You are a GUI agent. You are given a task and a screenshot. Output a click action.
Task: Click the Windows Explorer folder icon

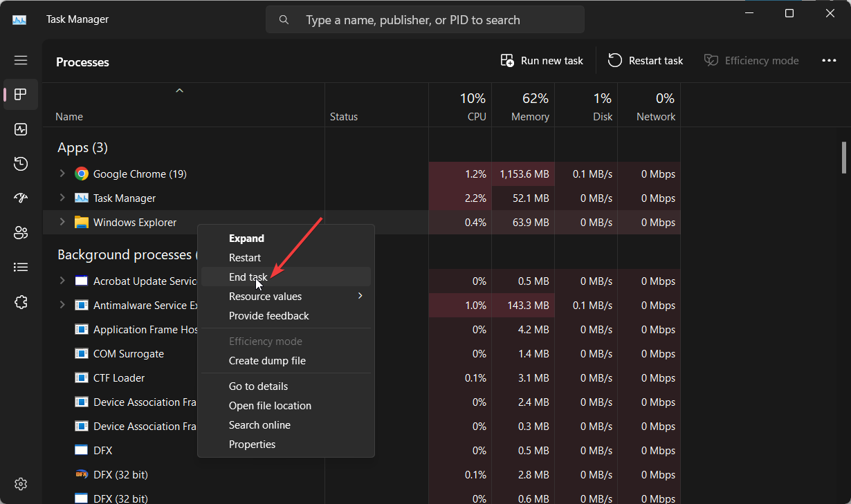(x=82, y=223)
